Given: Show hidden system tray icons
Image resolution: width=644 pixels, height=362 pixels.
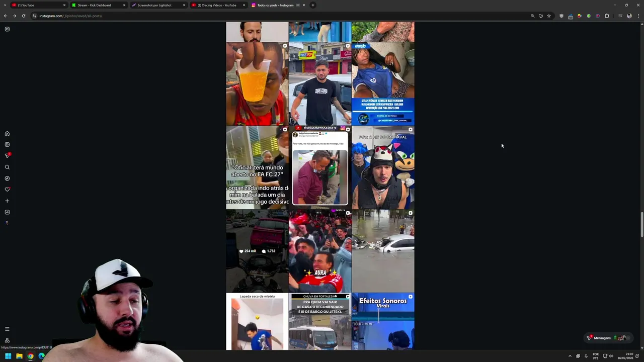Looking at the screenshot, I should (570, 356).
